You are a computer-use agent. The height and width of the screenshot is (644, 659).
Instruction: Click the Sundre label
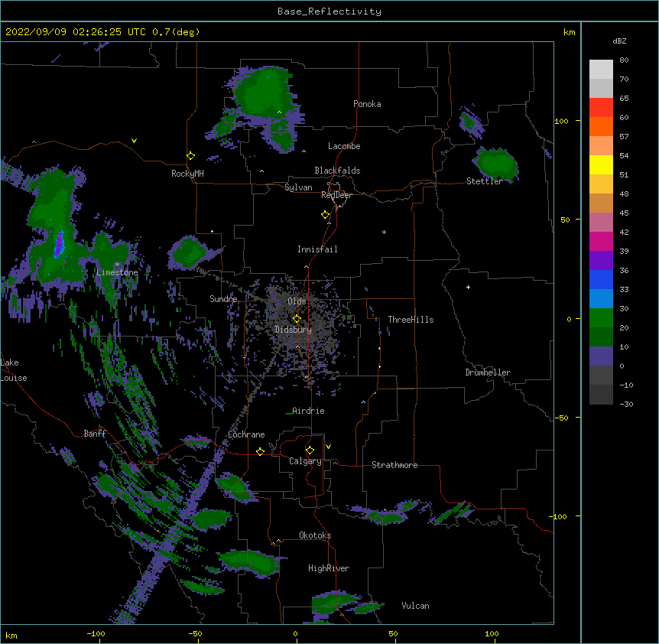click(223, 299)
